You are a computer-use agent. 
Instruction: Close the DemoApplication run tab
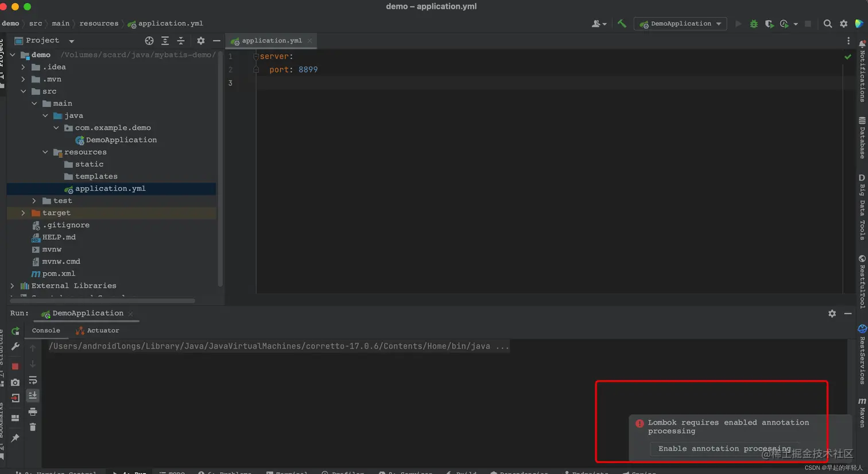coord(131,314)
